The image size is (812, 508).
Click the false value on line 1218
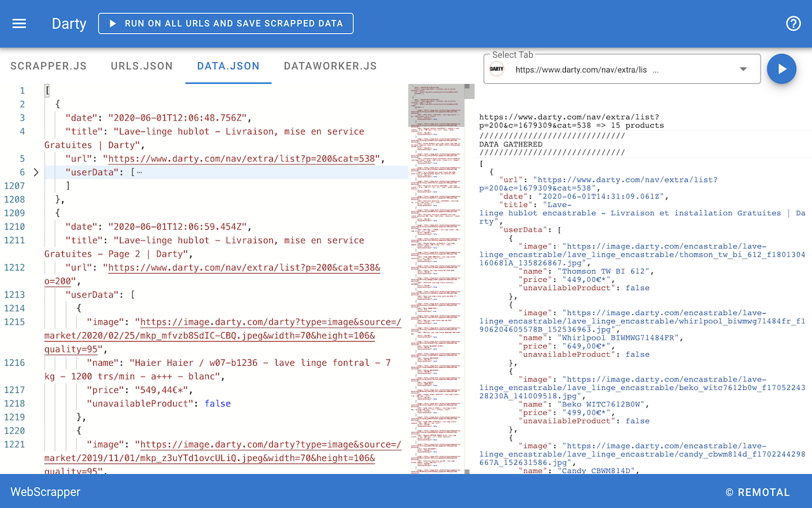218,404
